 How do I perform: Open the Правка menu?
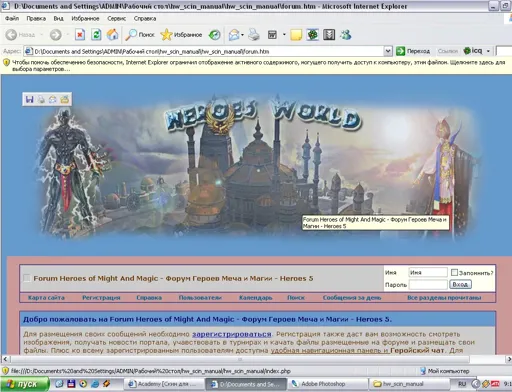pyautogui.click(x=36, y=18)
